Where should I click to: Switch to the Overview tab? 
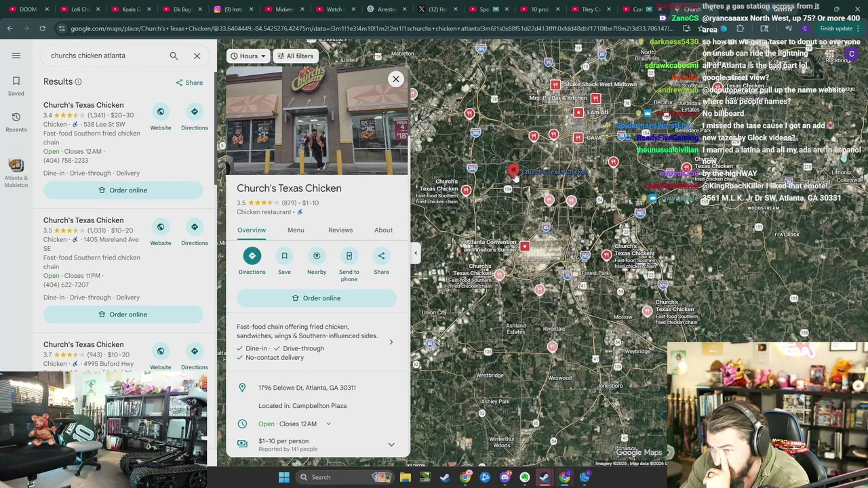pyautogui.click(x=252, y=230)
